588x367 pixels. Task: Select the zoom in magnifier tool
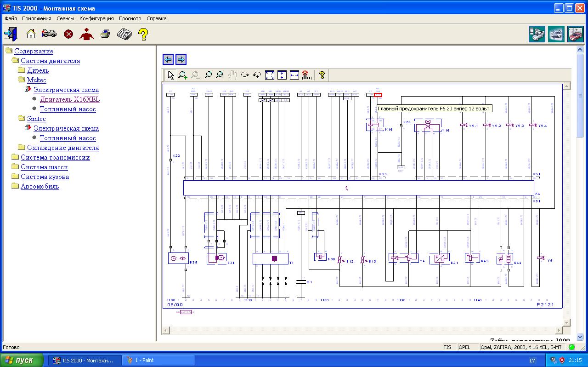pyautogui.click(x=183, y=75)
